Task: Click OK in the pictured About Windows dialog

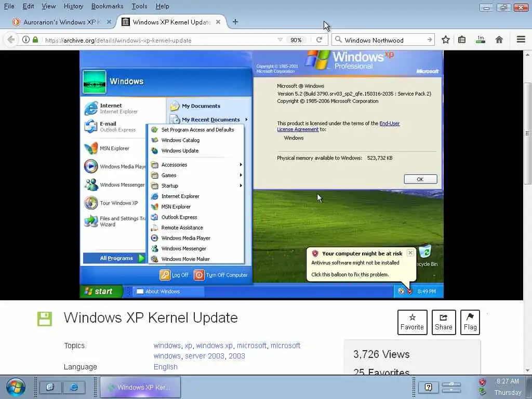Action: pos(420,179)
